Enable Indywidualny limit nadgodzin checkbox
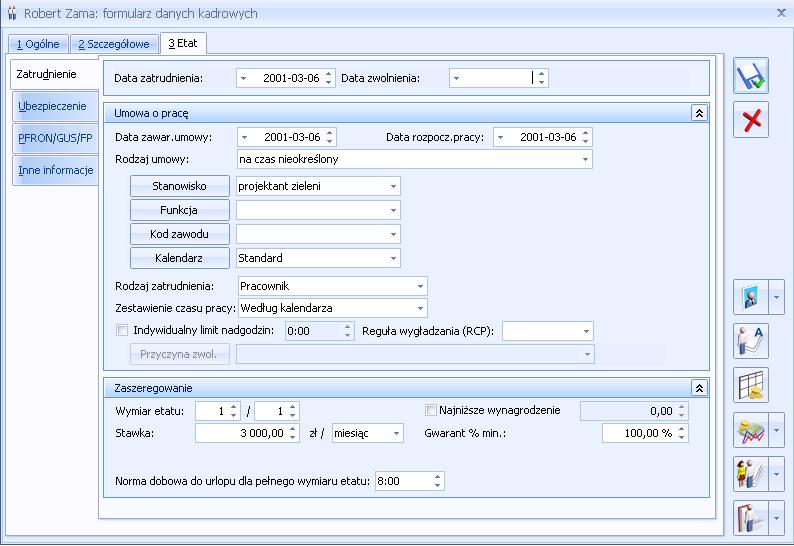This screenshot has height=546, width=794. (x=122, y=331)
